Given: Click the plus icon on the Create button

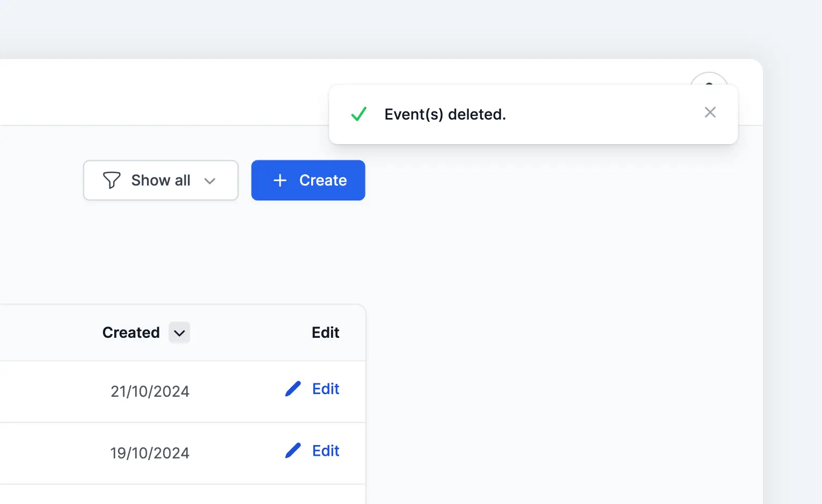Looking at the screenshot, I should click(x=279, y=180).
